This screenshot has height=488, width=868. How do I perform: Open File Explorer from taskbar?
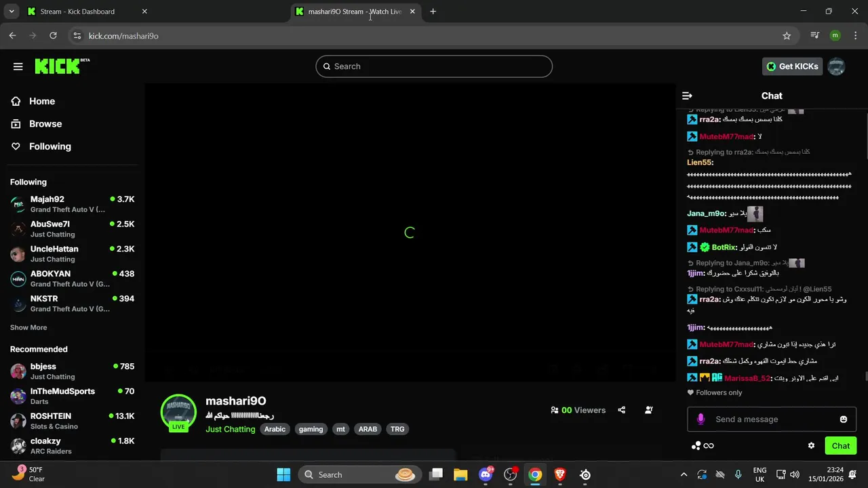[460, 474]
